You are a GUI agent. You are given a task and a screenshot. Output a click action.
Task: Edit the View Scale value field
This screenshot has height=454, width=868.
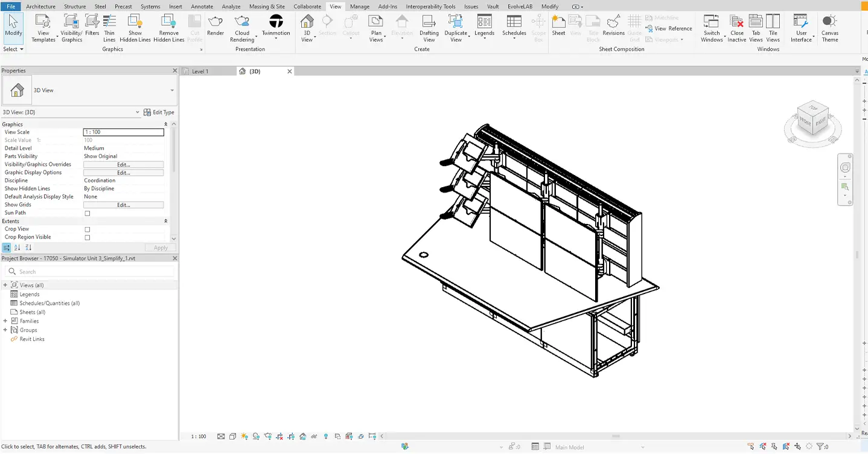tap(123, 132)
